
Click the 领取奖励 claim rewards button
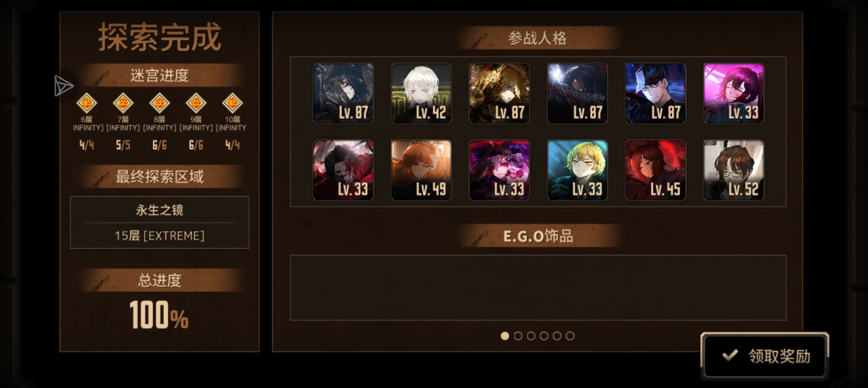pyautogui.click(x=765, y=356)
